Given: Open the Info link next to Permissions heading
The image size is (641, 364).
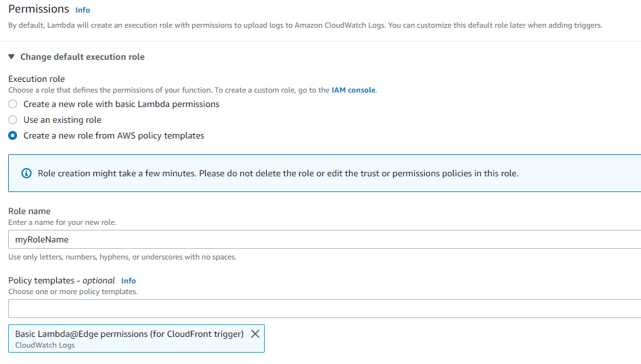Looking at the screenshot, I should coord(83,10).
